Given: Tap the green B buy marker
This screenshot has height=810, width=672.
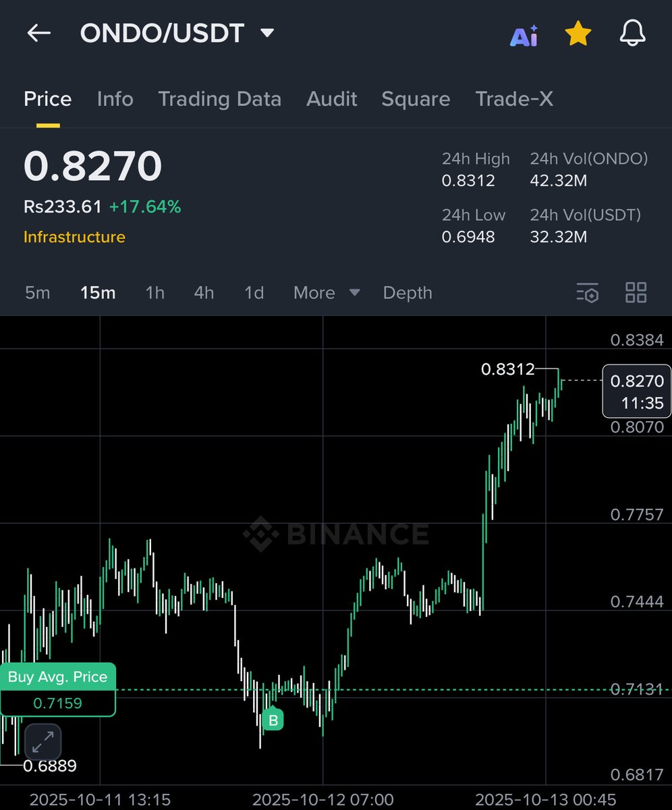Looking at the screenshot, I should point(273,720).
